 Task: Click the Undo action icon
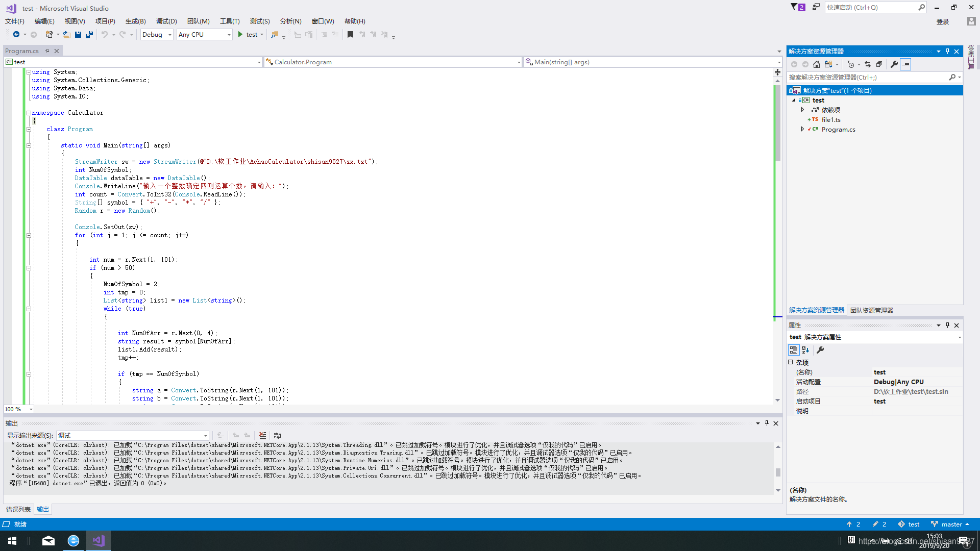click(104, 34)
